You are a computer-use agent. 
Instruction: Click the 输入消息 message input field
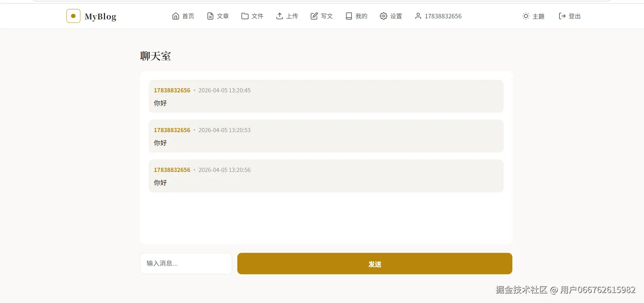pyautogui.click(x=186, y=264)
